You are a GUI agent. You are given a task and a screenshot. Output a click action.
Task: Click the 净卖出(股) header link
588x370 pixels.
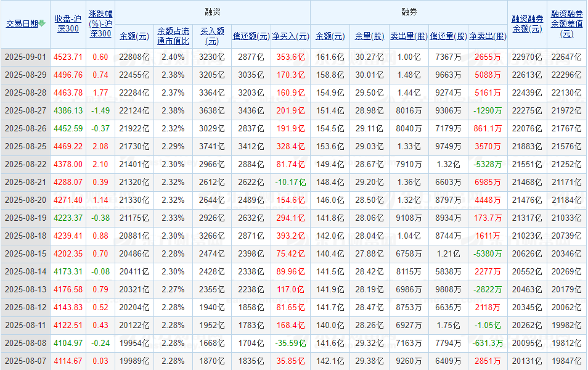tap(488, 36)
